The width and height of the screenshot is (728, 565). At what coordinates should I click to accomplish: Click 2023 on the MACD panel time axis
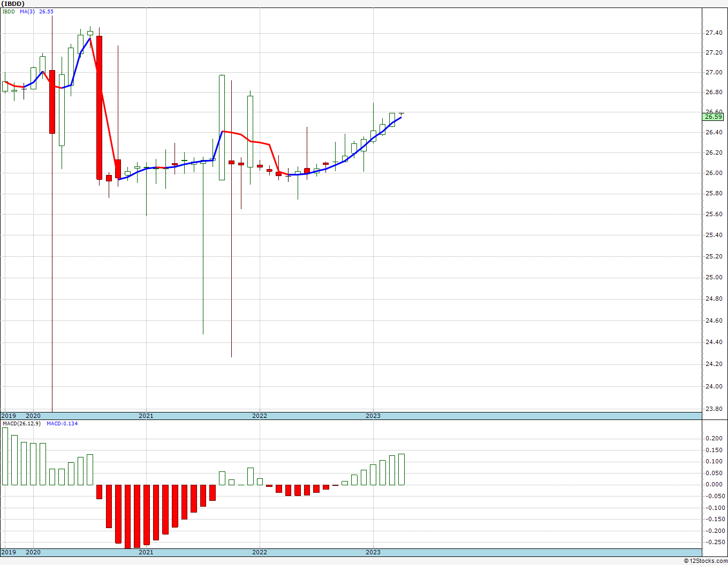[x=373, y=552]
